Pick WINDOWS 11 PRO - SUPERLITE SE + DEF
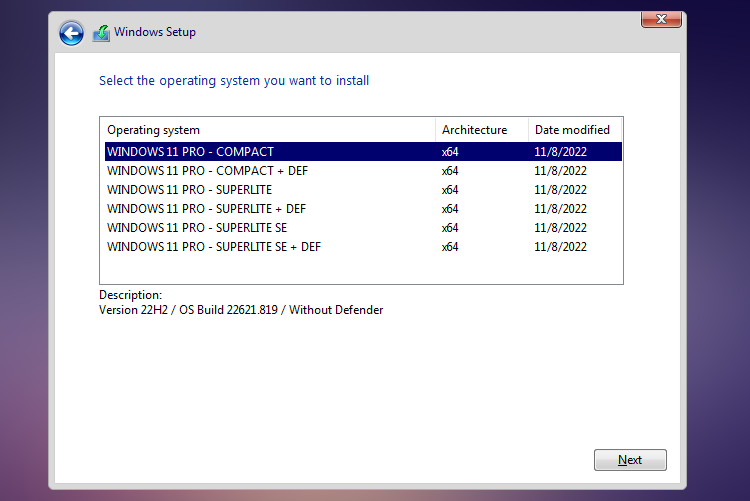This screenshot has width=750, height=501. coord(363,247)
